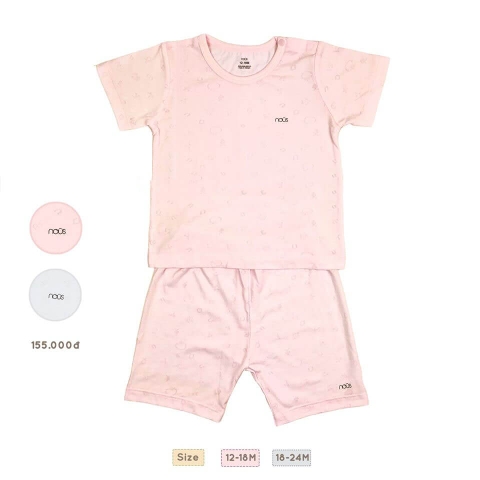480x480 pixels.
Task: Select the white color swatch circle
Action: pyautogui.click(x=55, y=295)
